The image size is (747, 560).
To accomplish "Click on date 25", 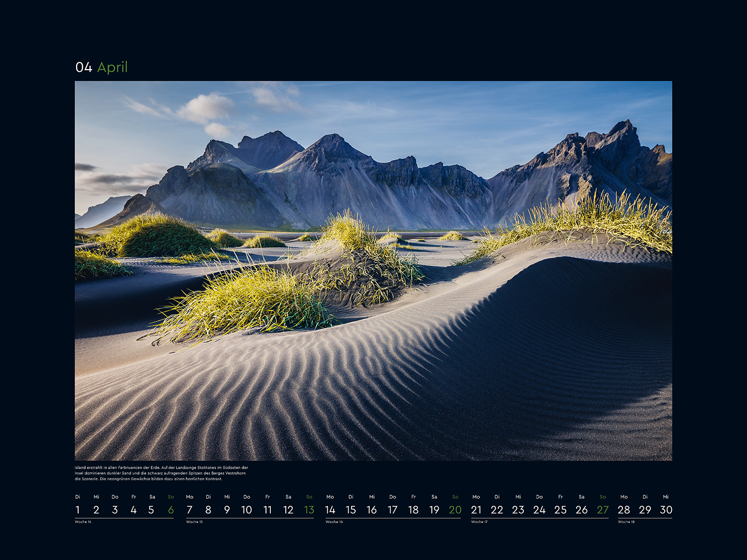I will (x=560, y=510).
